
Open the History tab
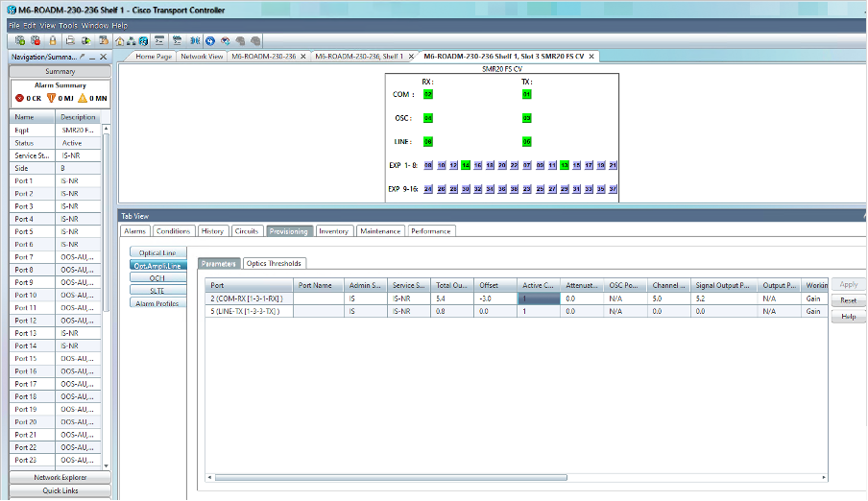pyautogui.click(x=212, y=231)
